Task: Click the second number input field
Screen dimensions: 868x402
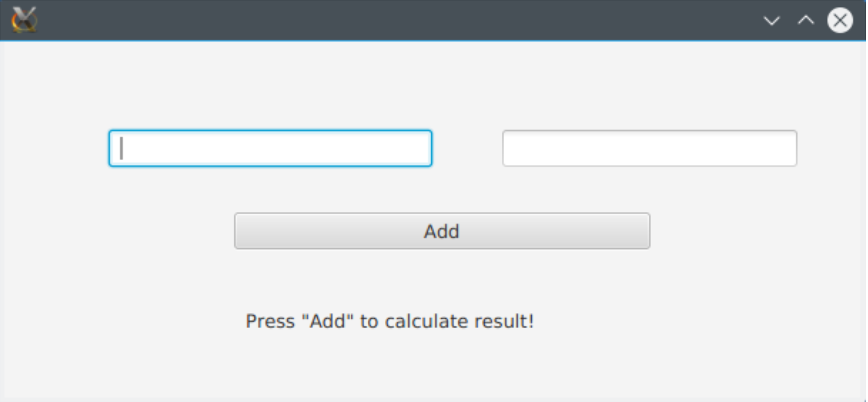Action: pos(650,148)
